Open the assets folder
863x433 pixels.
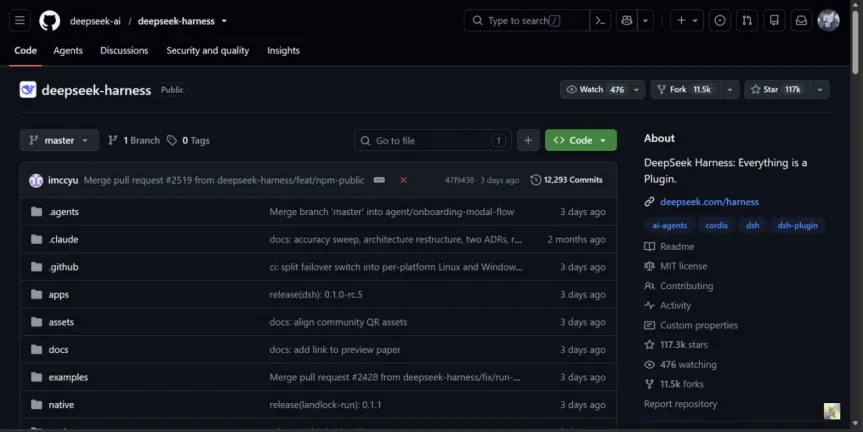61,322
